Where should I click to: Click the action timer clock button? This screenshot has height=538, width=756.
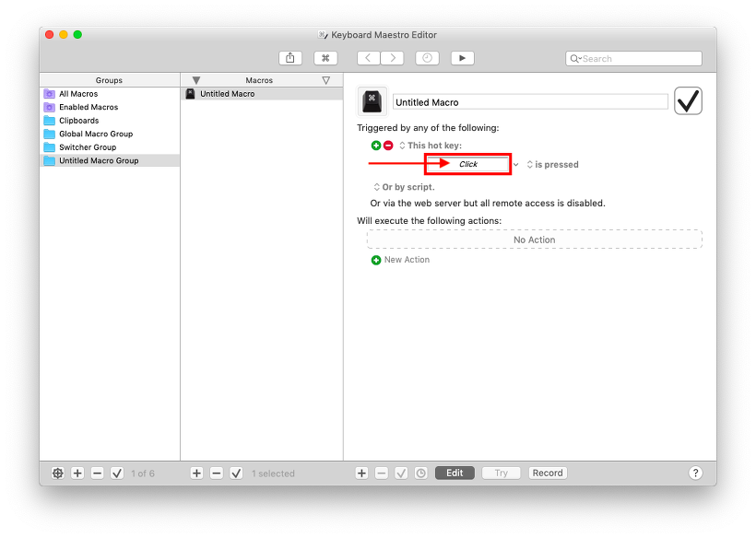click(x=421, y=473)
